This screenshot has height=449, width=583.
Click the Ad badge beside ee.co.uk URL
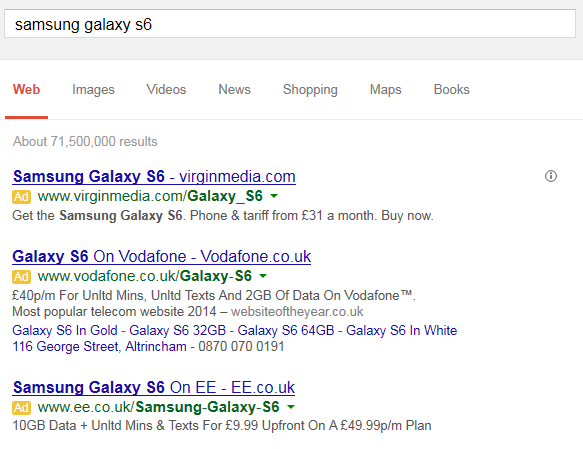[x=22, y=408]
